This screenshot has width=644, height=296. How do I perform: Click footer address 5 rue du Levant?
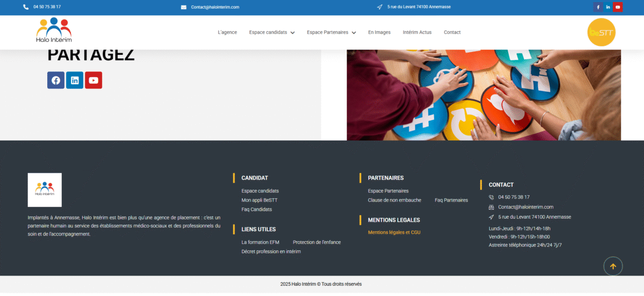[535, 217]
